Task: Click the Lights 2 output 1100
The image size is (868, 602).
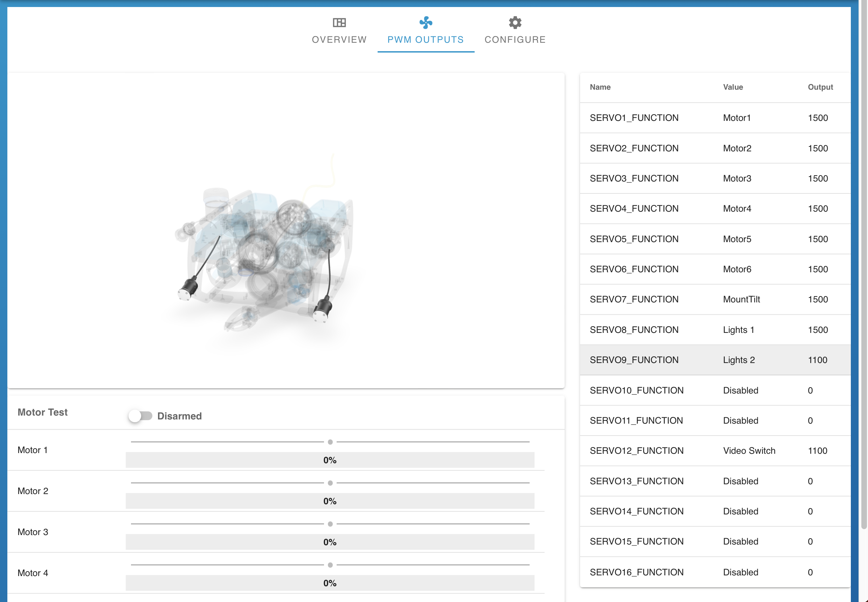Action: pos(818,360)
